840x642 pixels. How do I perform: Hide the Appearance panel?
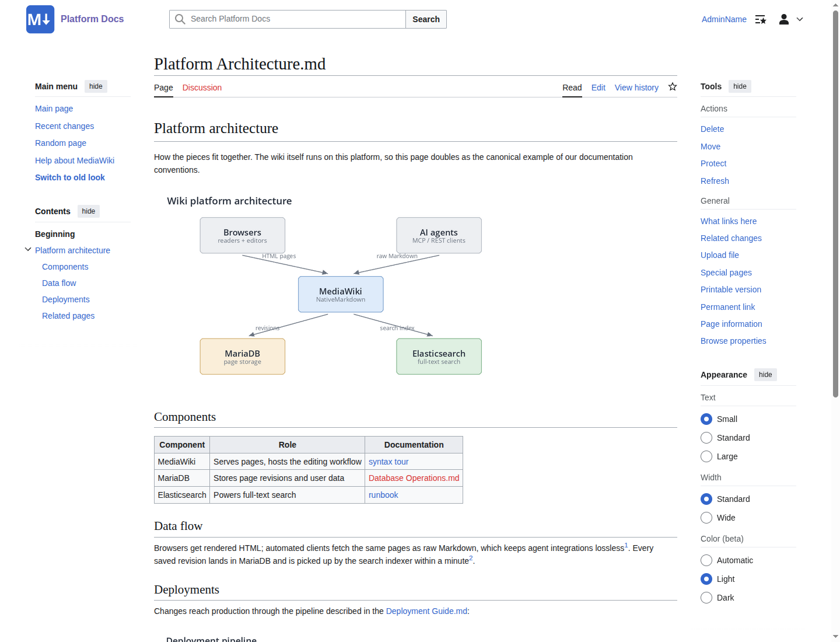pos(765,375)
